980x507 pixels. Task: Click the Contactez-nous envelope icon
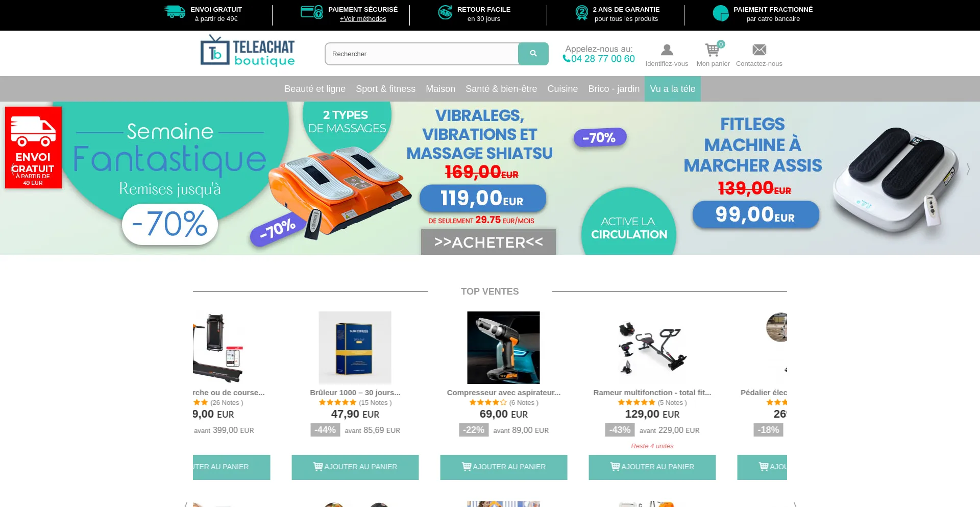click(759, 50)
